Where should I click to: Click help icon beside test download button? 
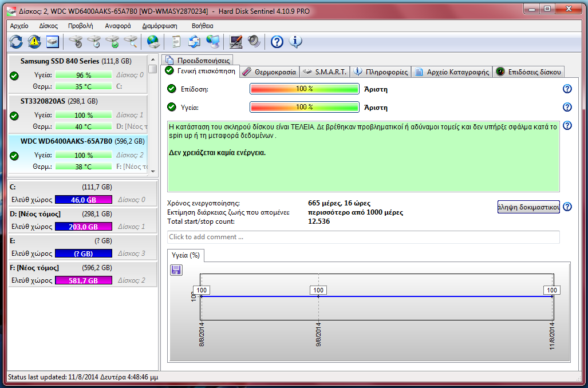(567, 207)
